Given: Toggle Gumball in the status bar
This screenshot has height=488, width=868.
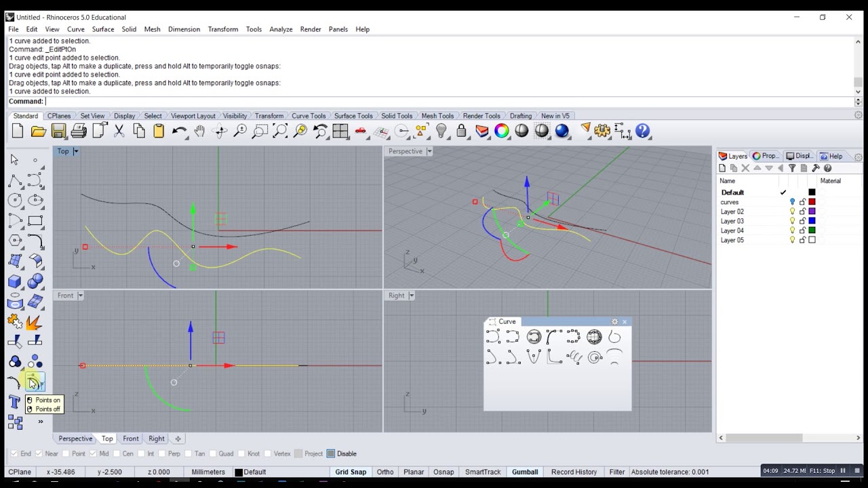Looking at the screenshot, I should [525, 472].
